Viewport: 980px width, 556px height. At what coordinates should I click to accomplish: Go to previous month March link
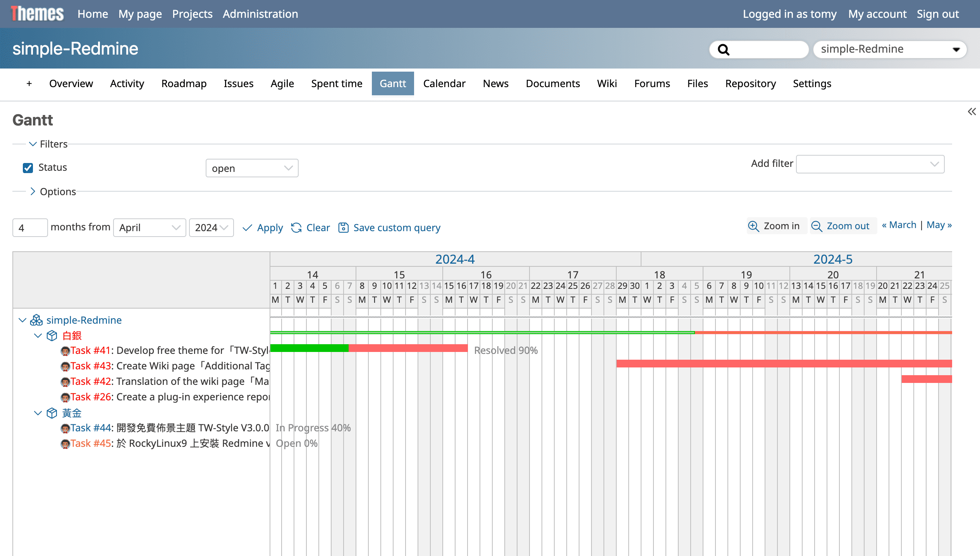coord(899,225)
